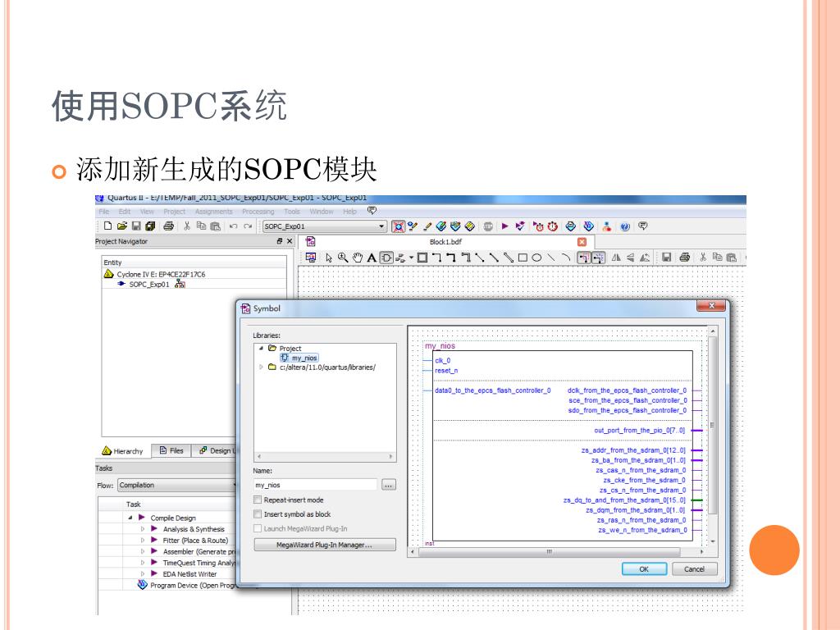Click the New file icon in the Quartus toolbar
The height and width of the screenshot is (630, 840).
point(107,226)
